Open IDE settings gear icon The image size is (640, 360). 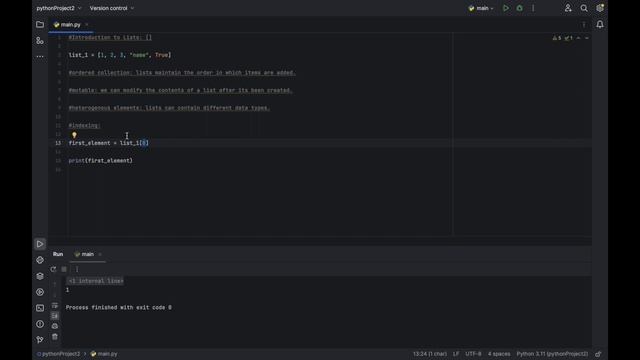coord(600,8)
